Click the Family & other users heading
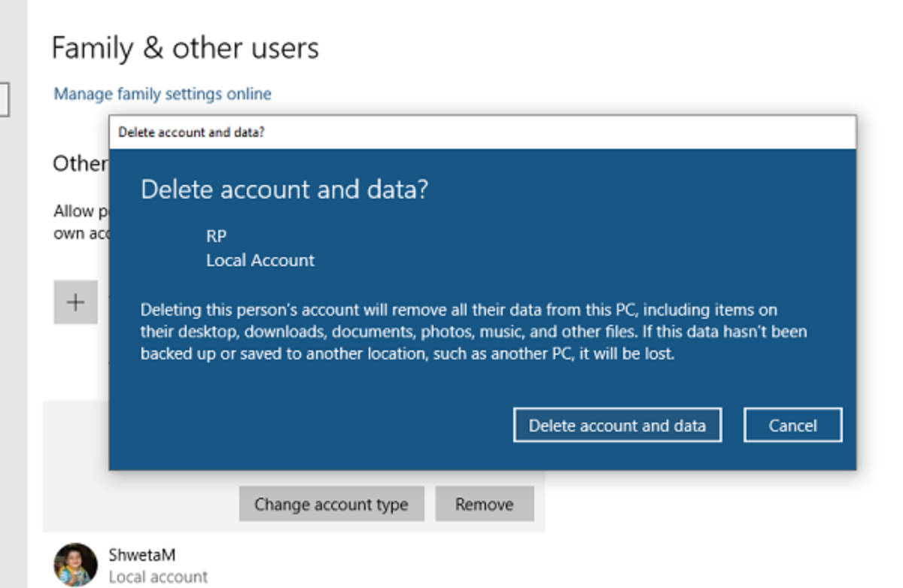 coord(185,49)
